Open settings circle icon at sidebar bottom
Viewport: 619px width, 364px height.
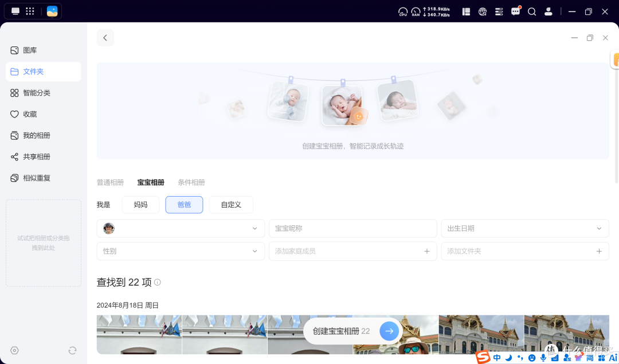(14, 351)
